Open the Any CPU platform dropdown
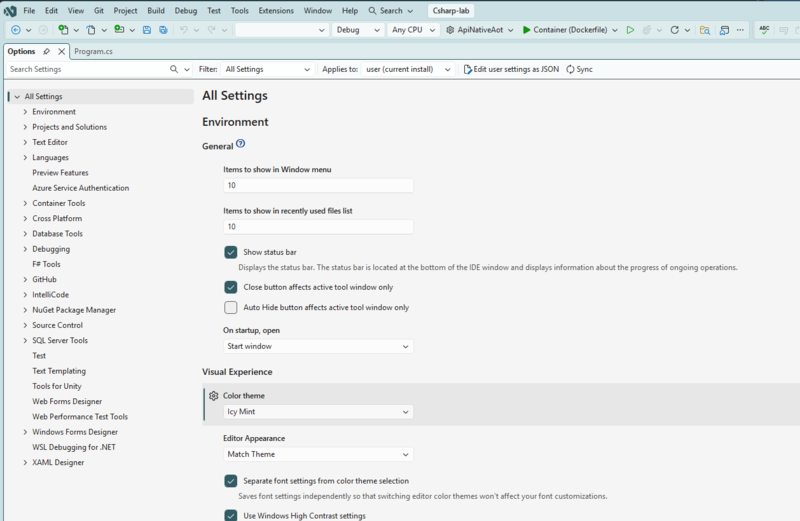Screen dimensions: 800x521 coord(413,30)
